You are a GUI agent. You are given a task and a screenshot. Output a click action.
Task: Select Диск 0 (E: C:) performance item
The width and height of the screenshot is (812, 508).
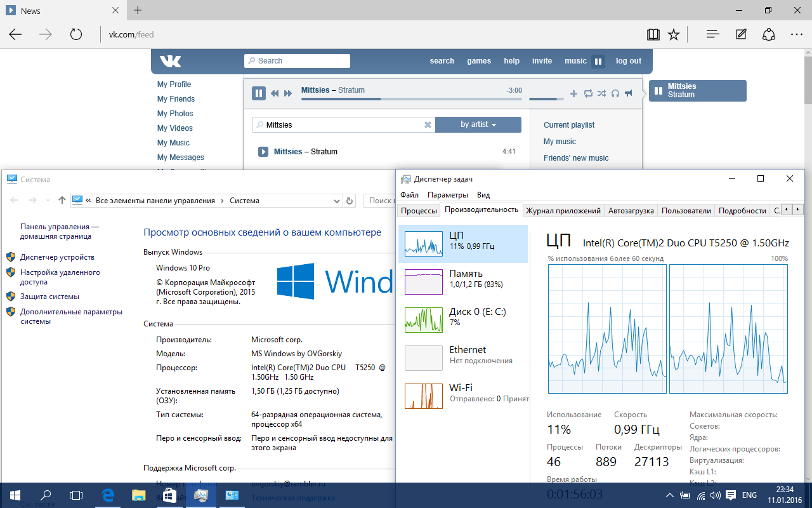[463, 320]
